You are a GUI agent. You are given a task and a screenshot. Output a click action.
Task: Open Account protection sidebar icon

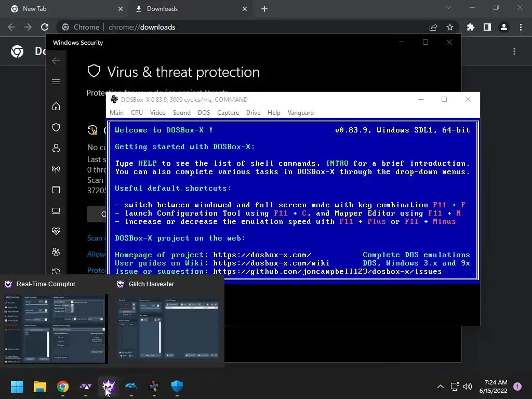pyautogui.click(x=56, y=148)
